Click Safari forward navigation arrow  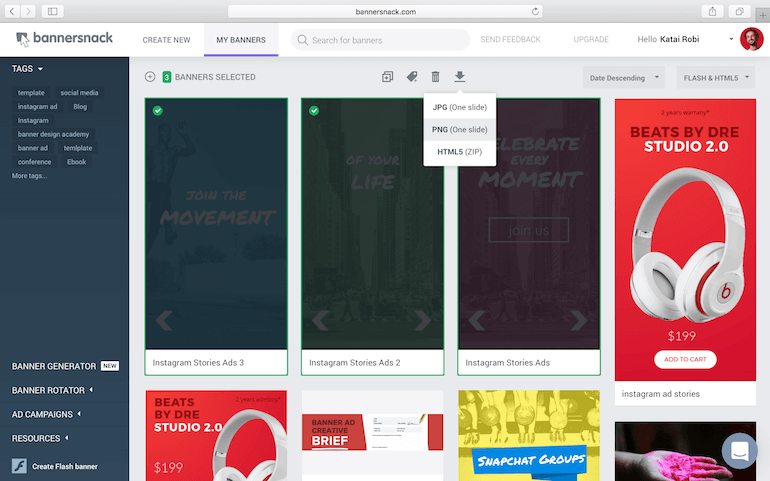tap(28, 11)
